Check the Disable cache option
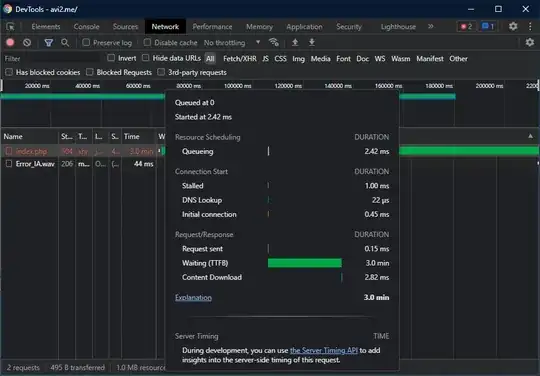The width and height of the screenshot is (540, 376). [x=147, y=42]
